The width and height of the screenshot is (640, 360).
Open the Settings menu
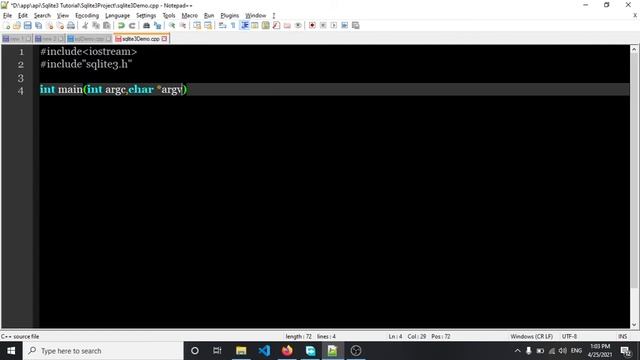coord(146,16)
